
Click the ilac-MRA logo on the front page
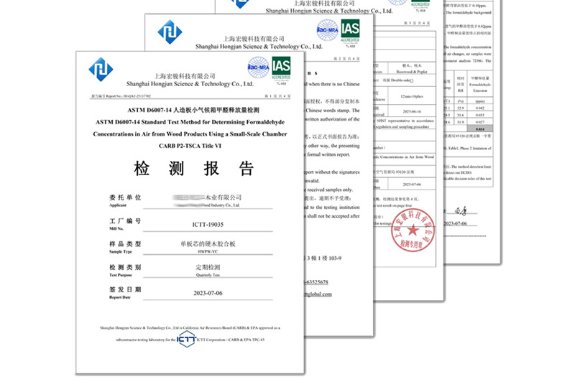[259, 67]
